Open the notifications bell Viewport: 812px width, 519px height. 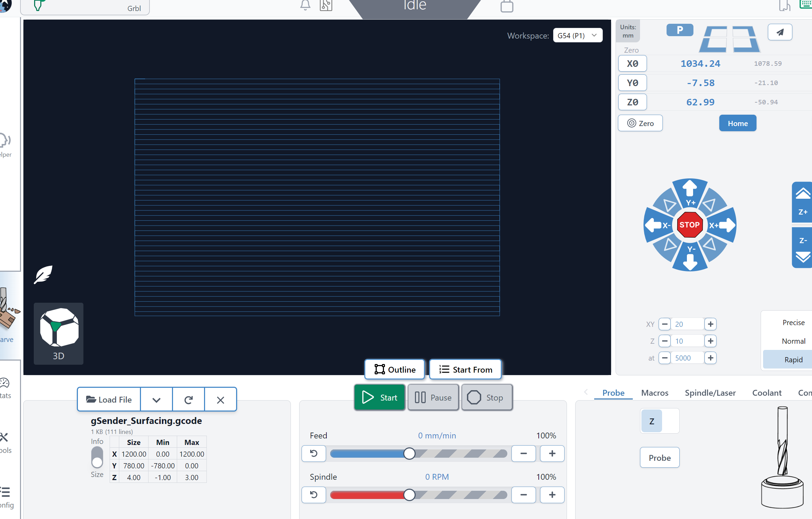[305, 5]
